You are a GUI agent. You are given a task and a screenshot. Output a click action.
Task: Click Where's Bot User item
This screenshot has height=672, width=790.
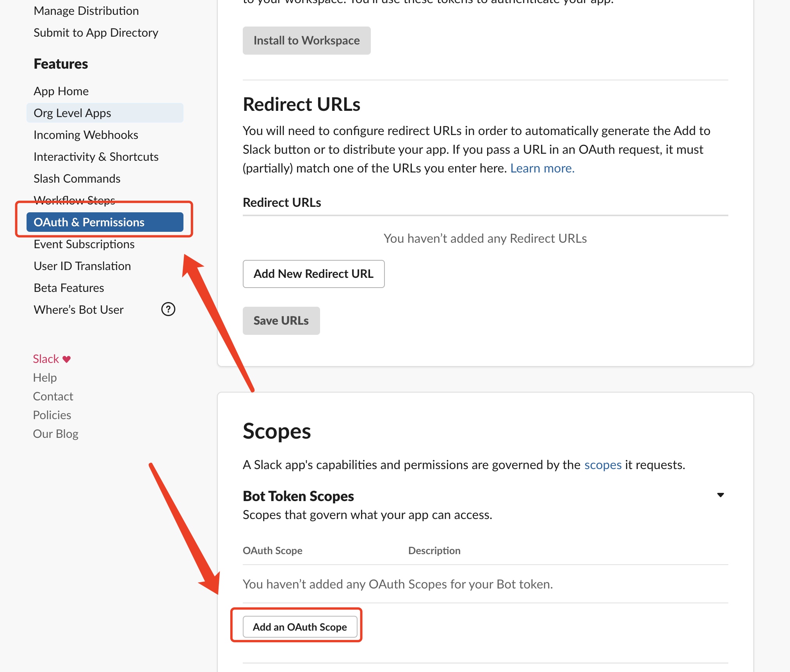click(78, 309)
